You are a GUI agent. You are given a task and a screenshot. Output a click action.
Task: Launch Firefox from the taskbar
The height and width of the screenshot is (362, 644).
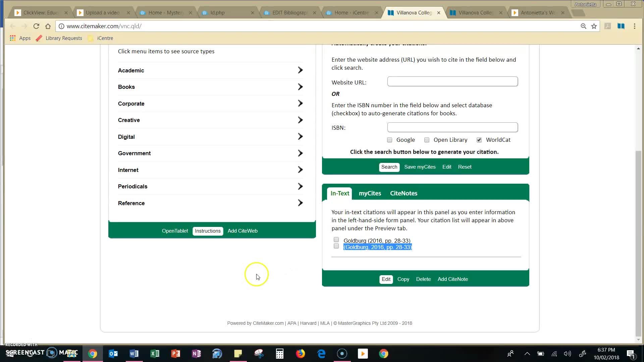[x=300, y=353]
